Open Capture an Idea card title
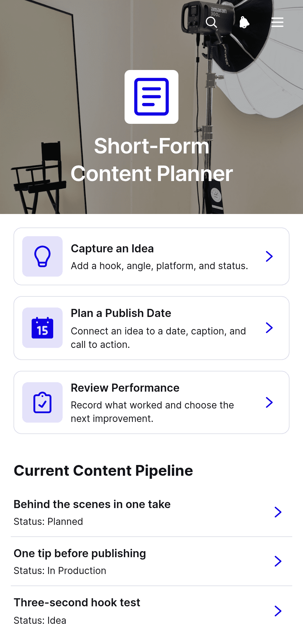Screen dimensions: 303x644 tap(112, 249)
